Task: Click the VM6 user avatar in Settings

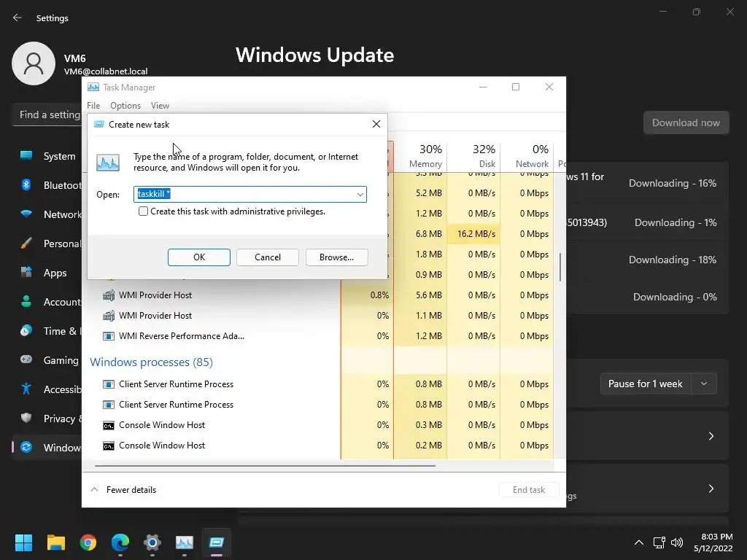Action: [x=34, y=63]
